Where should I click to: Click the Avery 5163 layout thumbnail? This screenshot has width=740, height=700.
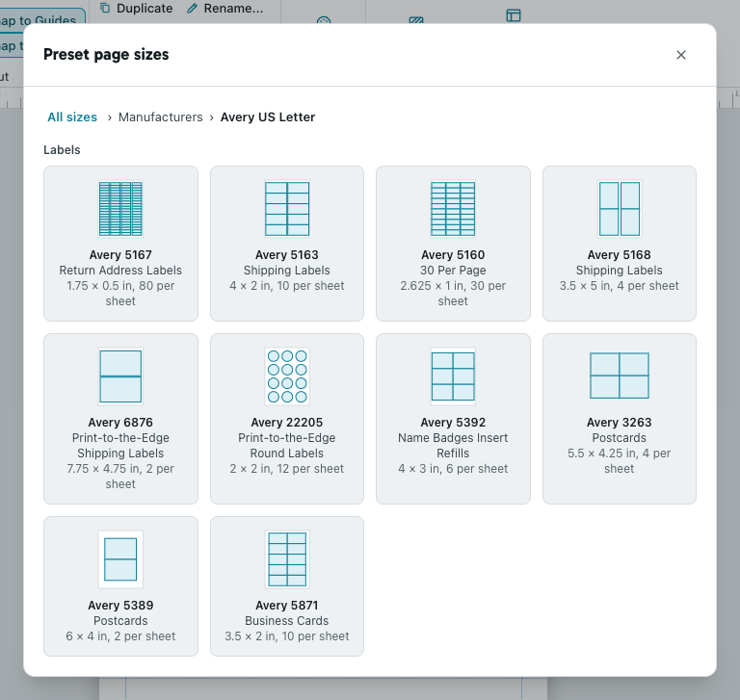pos(287,209)
